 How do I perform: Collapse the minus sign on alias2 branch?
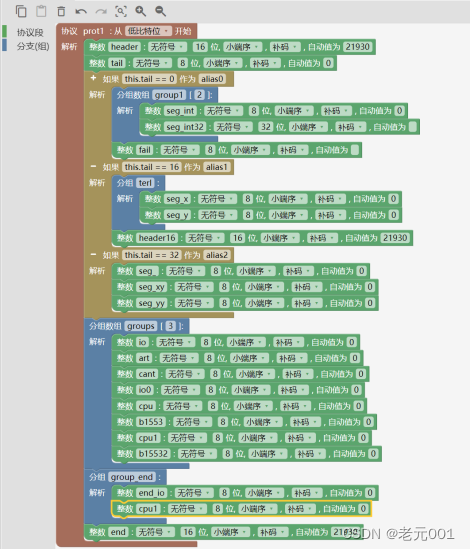click(93, 254)
